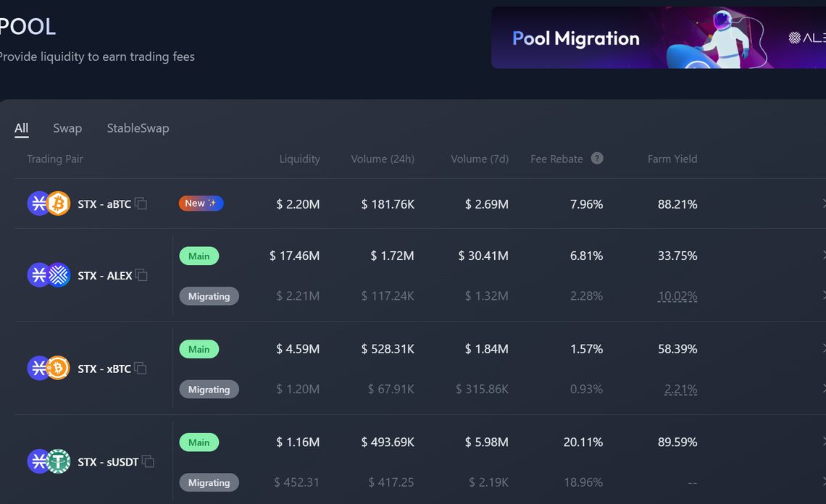Viewport: 826px width, 504px height.
Task: Copy the STX - sUSDT pair address
Action: tap(148, 461)
